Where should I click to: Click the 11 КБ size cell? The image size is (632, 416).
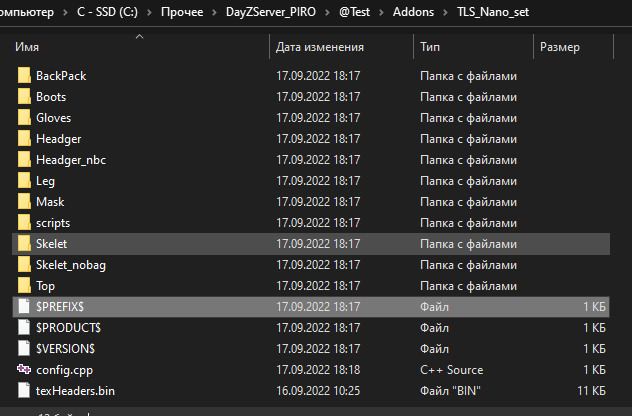coord(591,391)
